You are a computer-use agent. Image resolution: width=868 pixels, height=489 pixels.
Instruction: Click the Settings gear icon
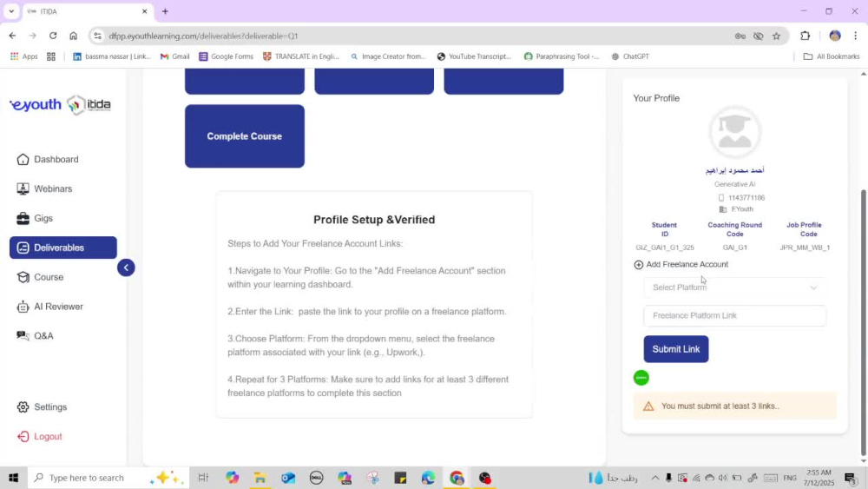point(23,407)
